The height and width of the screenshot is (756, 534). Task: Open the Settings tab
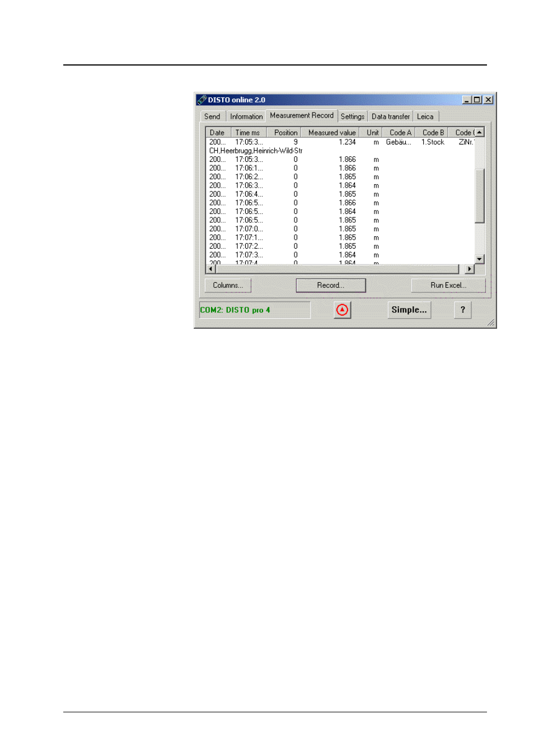353,116
